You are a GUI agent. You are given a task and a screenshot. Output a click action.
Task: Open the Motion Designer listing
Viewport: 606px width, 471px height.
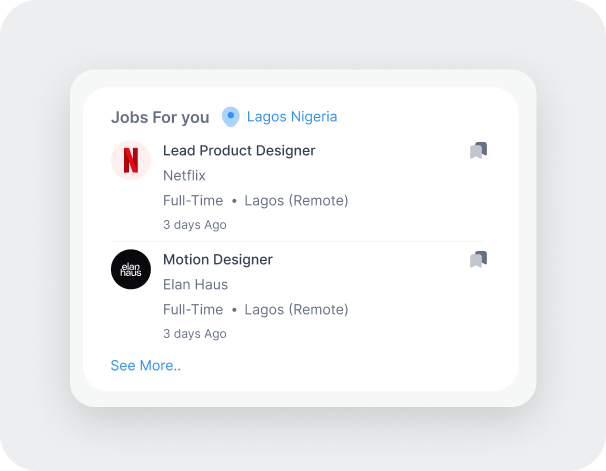pos(218,260)
